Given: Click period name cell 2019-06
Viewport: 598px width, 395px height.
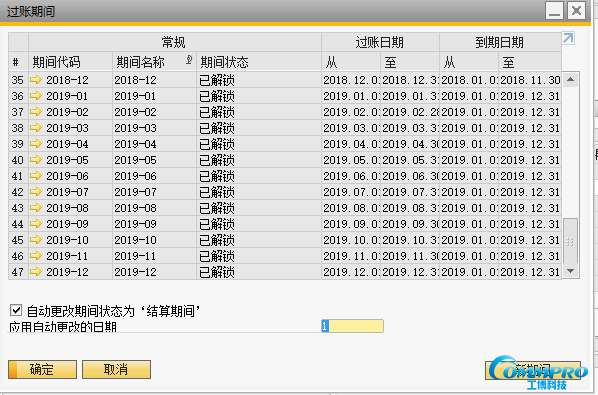Looking at the screenshot, I should coord(154,176).
